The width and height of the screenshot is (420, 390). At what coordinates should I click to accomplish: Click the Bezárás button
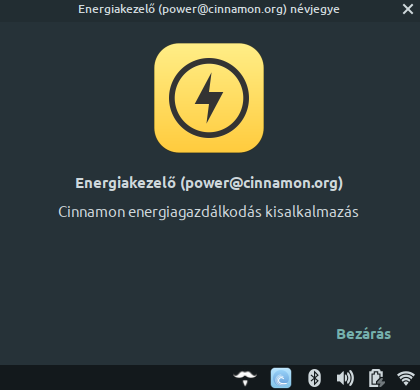[x=363, y=334]
